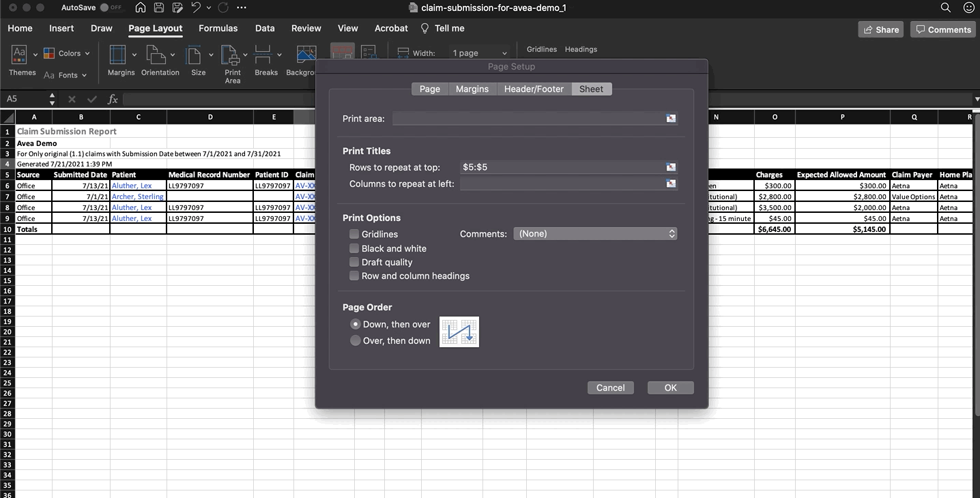Cancel the Page Setup dialog
The width and height of the screenshot is (980, 498).
[x=610, y=387]
